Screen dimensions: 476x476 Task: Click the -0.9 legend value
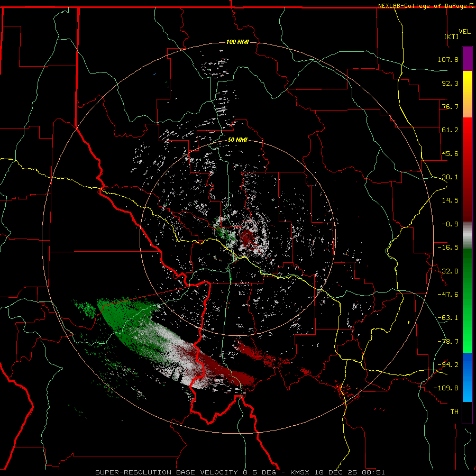tap(450, 224)
